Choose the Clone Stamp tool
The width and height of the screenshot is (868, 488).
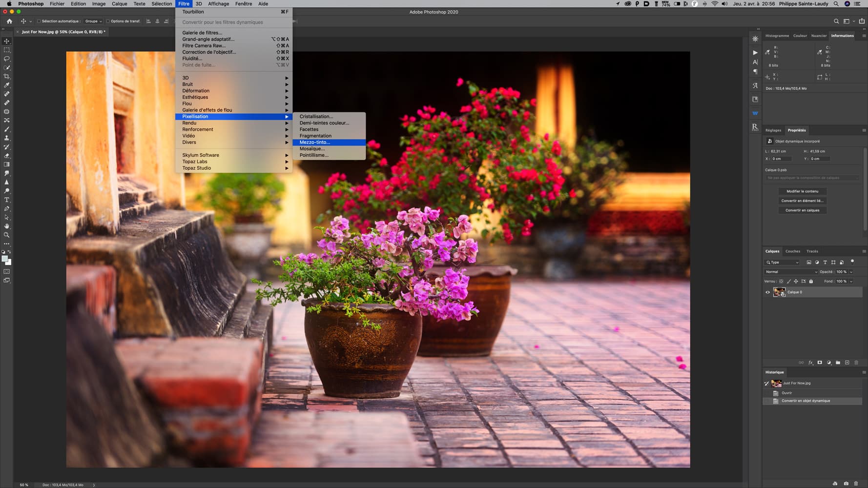pos(7,138)
